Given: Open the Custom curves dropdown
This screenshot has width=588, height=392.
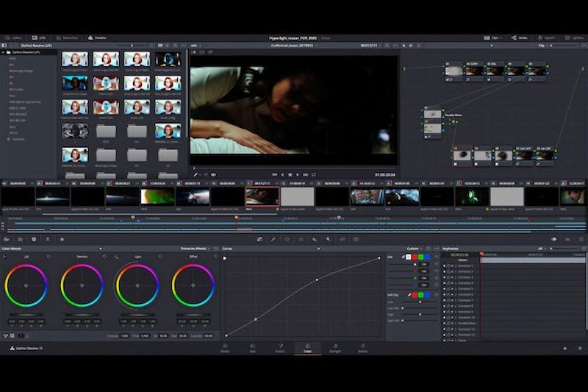Looking at the screenshot, I should pos(415,249).
